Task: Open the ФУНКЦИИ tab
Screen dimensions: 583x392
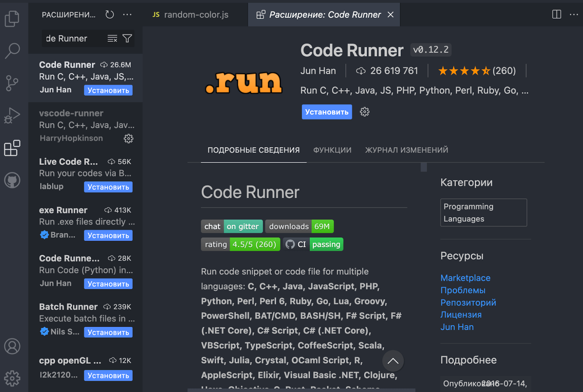Action: point(332,150)
